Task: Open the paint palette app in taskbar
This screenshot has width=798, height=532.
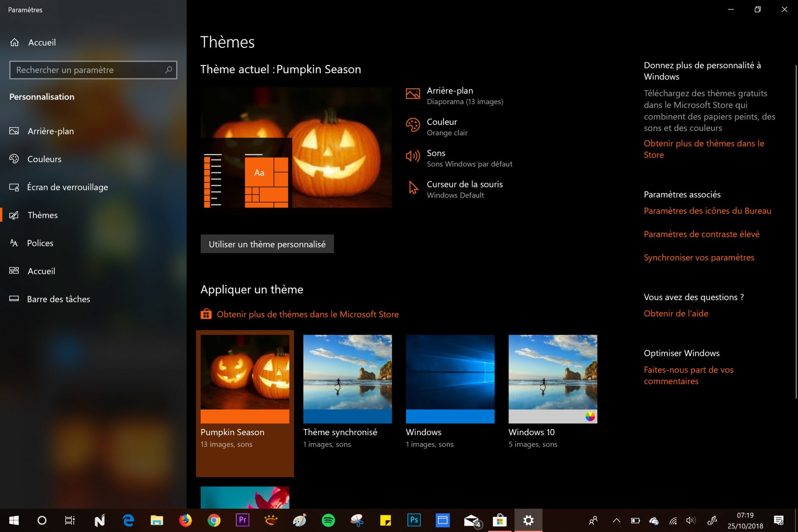Action: tap(300, 520)
